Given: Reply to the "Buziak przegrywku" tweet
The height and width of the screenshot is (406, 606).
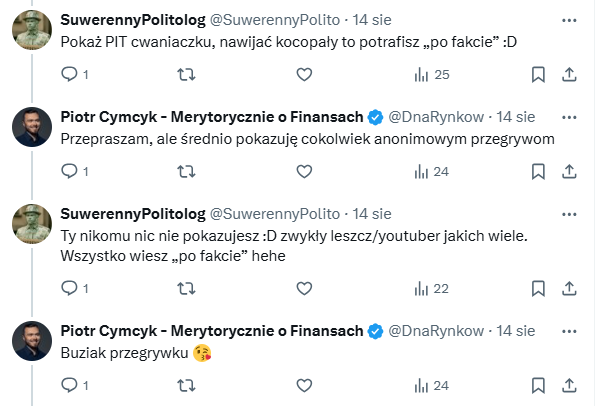Looking at the screenshot, I should pyautogui.click(x=69, y=385).
